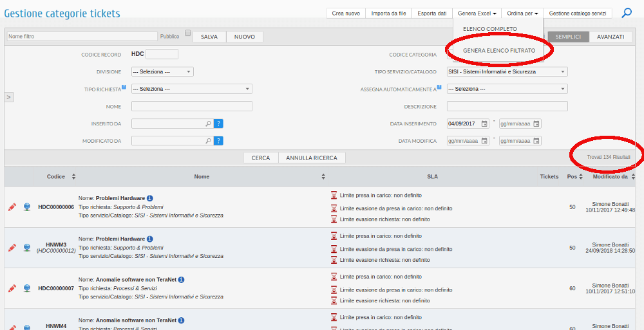Open the Assegna automaticamente a dropdown
This screenshot has height=330, width=644.
pos(507,89)
